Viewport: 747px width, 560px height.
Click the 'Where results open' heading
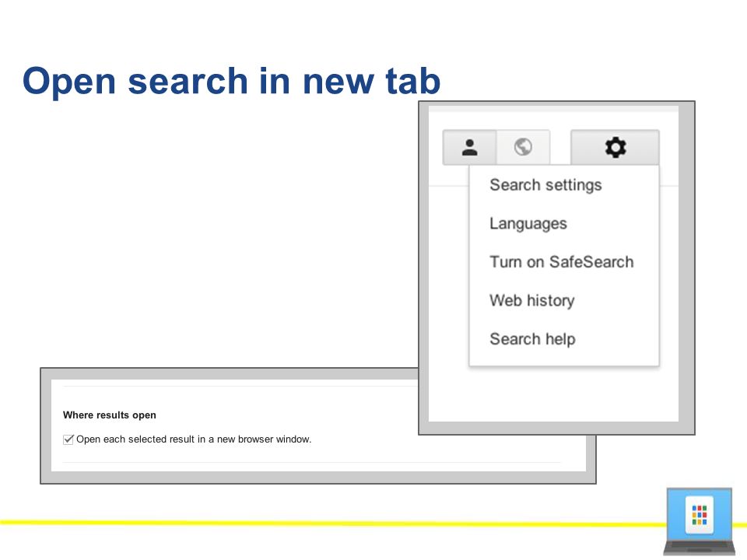tap(110, 415)
